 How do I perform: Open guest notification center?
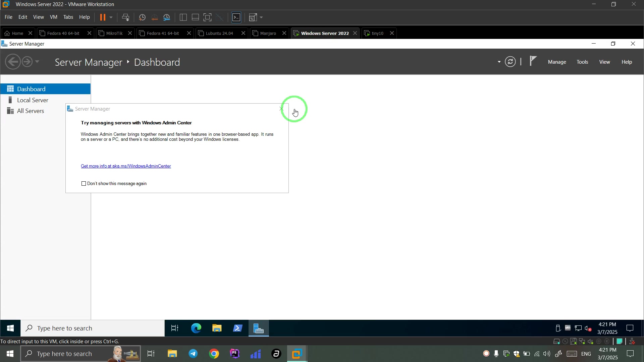pyautogui.click(x=630, y=328)
